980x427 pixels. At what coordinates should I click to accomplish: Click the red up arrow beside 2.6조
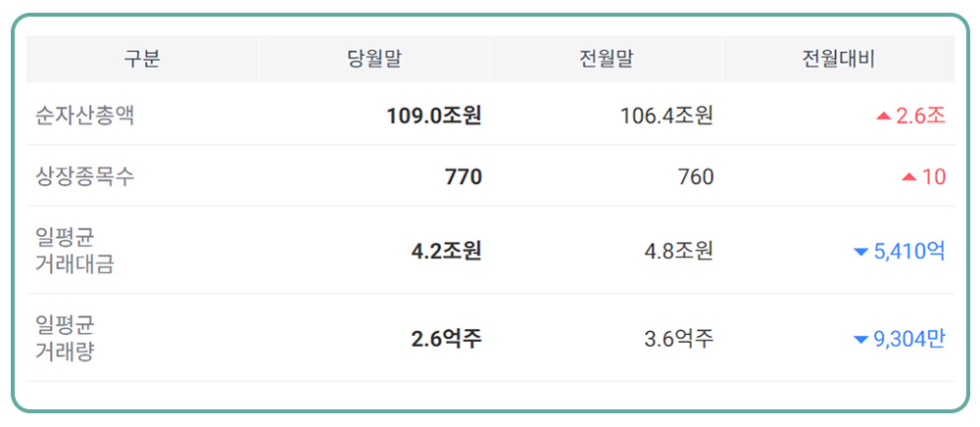[x=883, y=117]
